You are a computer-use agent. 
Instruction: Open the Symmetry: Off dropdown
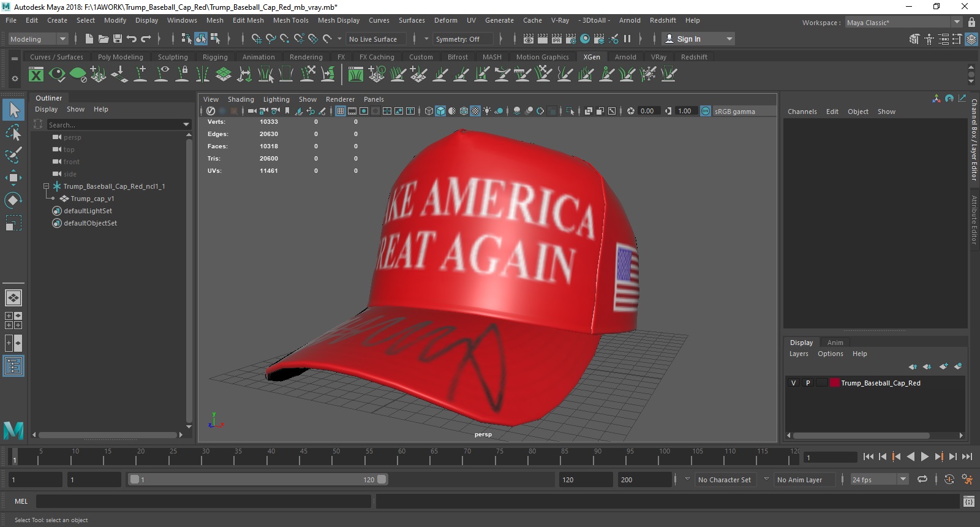[463, 39]
